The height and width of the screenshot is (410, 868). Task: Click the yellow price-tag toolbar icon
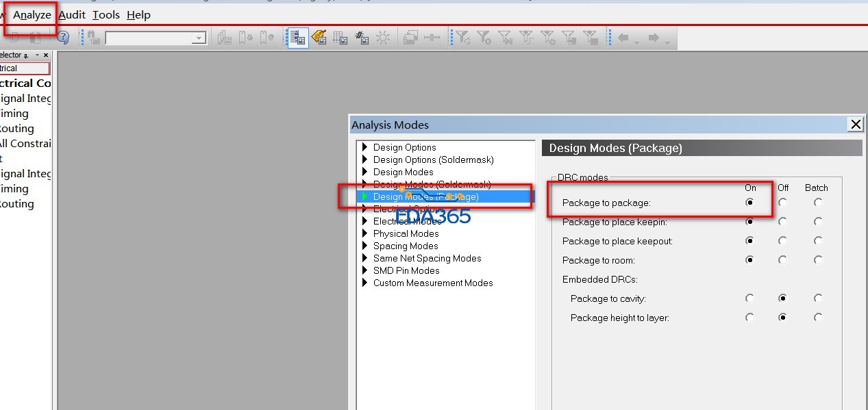click(319, 38)
